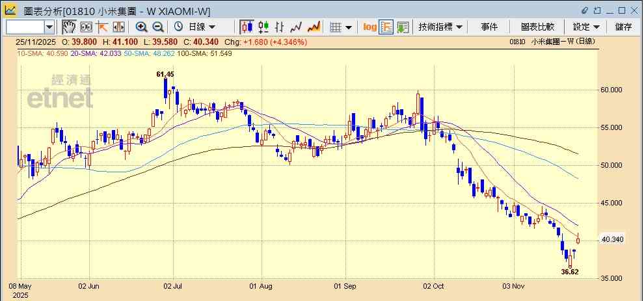644x301 pixels.
Task: Open the 技術指標 menu
Action: point(440,27)
